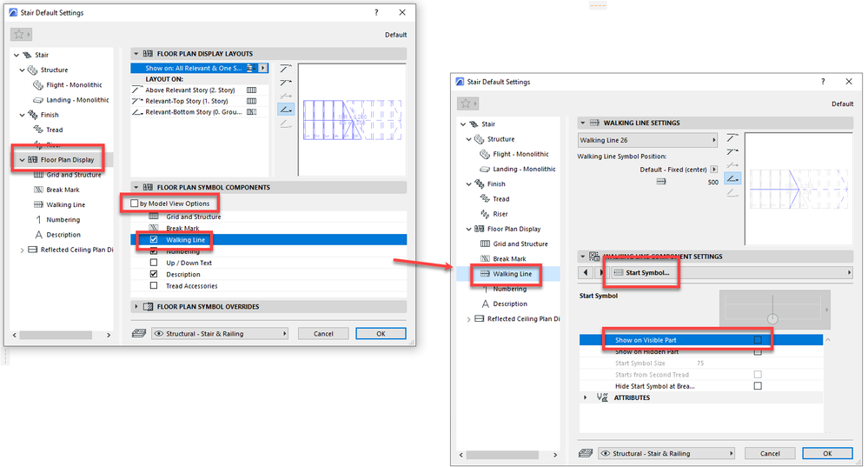Select Grid and Structure in right dialog tree
868x467 pixels.
click(x=520, y=244)
